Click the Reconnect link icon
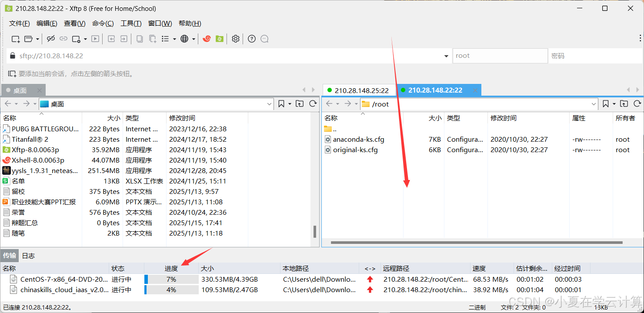The image size is (644, 313). coord(63,39)
